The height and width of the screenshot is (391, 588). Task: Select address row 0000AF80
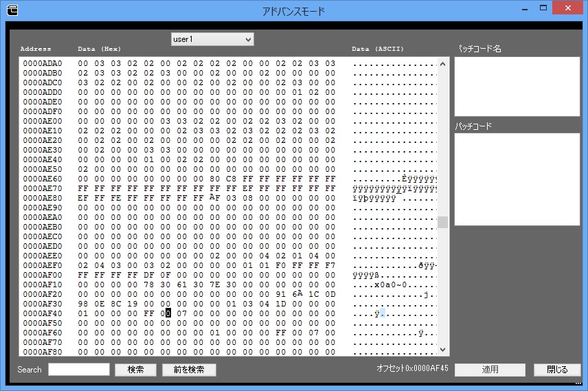pyautogui.click(x=43, y=352)
